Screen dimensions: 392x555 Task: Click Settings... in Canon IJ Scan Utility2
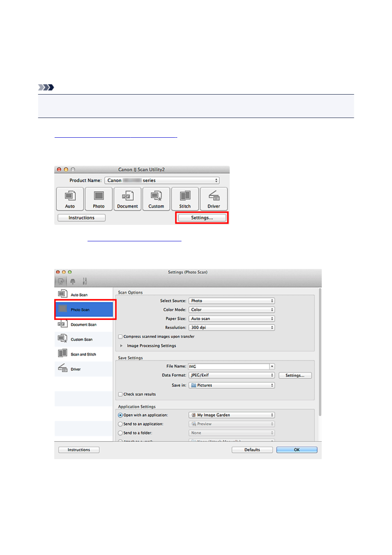point(202,218)
